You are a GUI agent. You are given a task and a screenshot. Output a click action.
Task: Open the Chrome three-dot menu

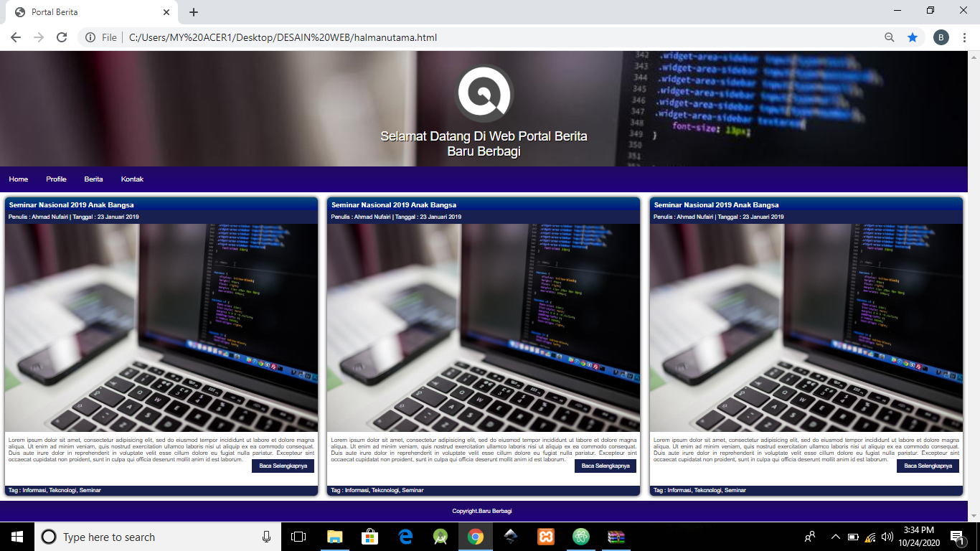click(x=965, y=37)
